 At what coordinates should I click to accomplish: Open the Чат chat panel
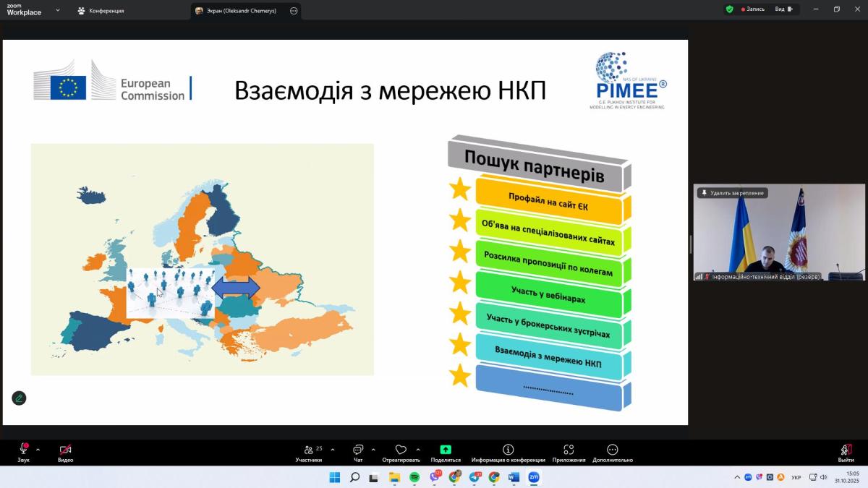tap(358, 453)
